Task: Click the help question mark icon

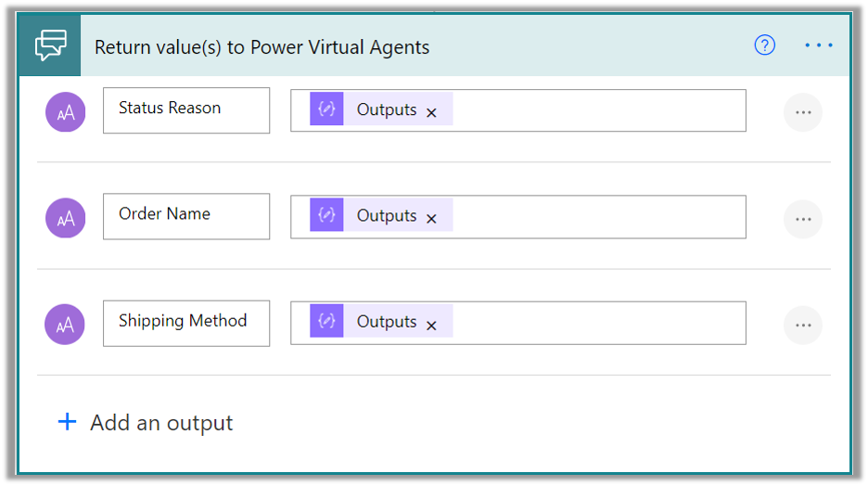Action: 764,45
